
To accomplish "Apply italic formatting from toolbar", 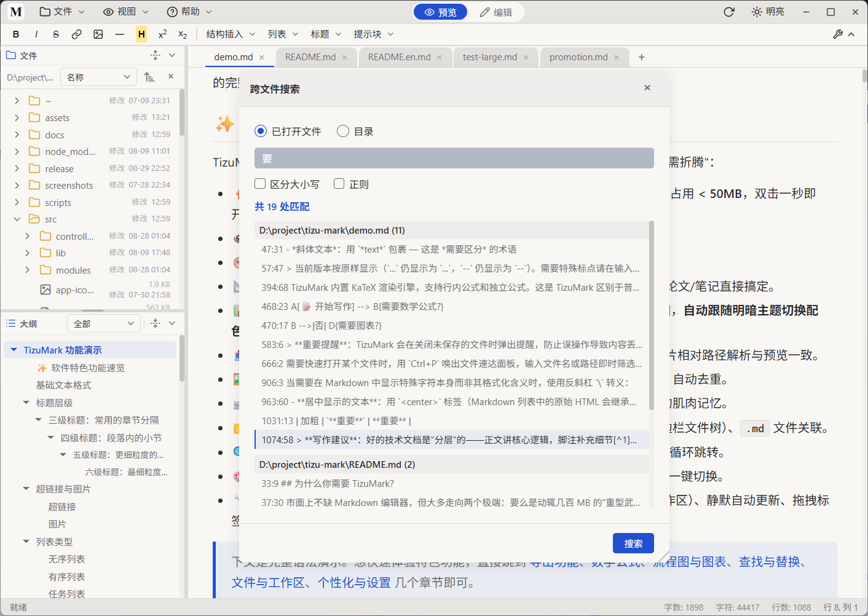I will tap(36, 34).
